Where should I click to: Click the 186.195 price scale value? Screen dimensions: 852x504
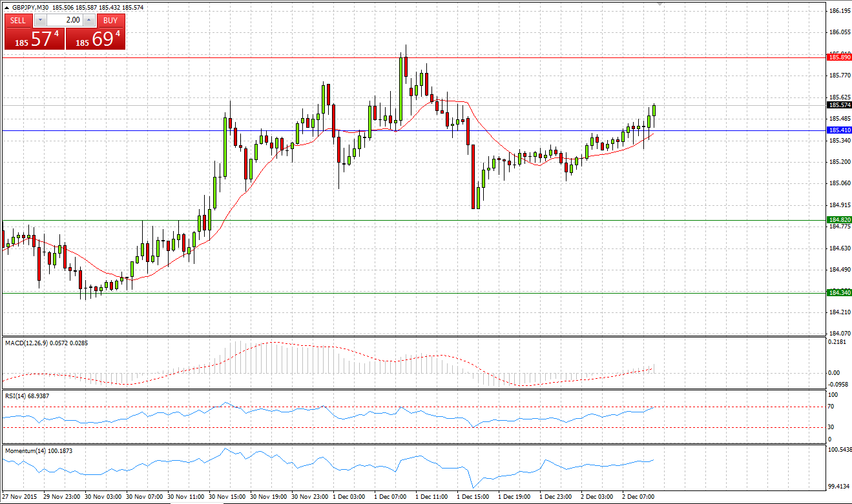coord(839,11)
